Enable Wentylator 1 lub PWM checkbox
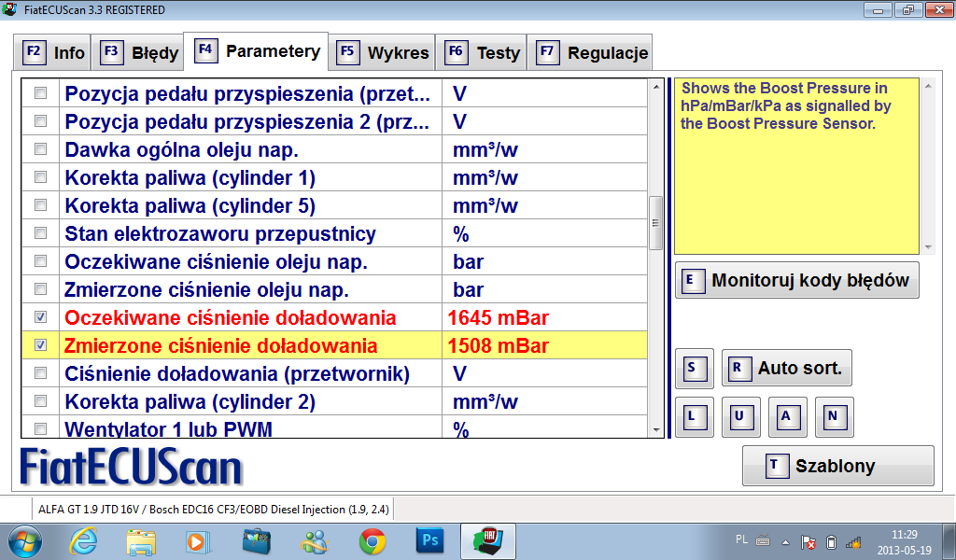This screenshot has width=956, height=560. point(40,429)
